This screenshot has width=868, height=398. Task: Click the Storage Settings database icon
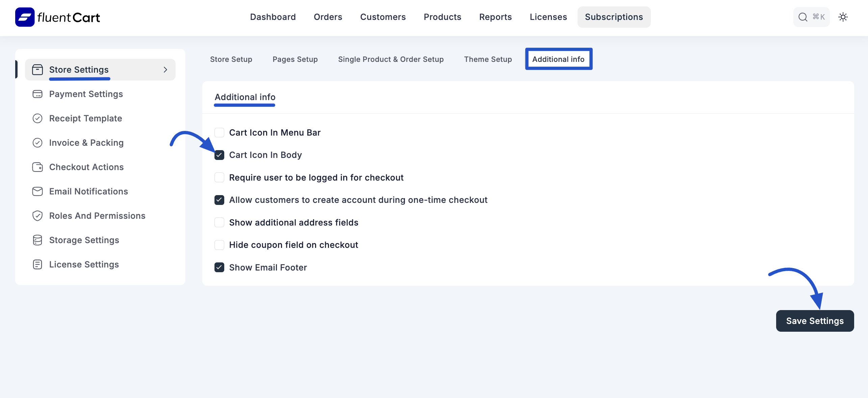(x=37, y=240)
